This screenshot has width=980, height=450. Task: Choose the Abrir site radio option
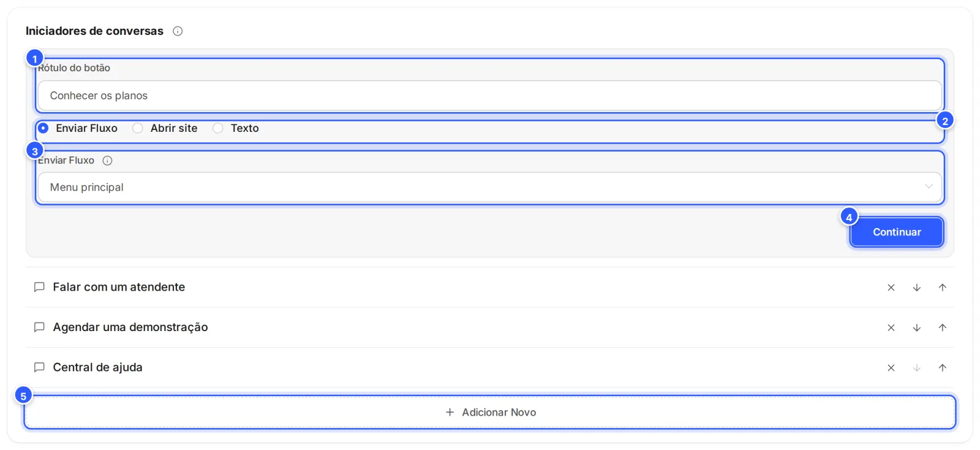tap(138, 128)
